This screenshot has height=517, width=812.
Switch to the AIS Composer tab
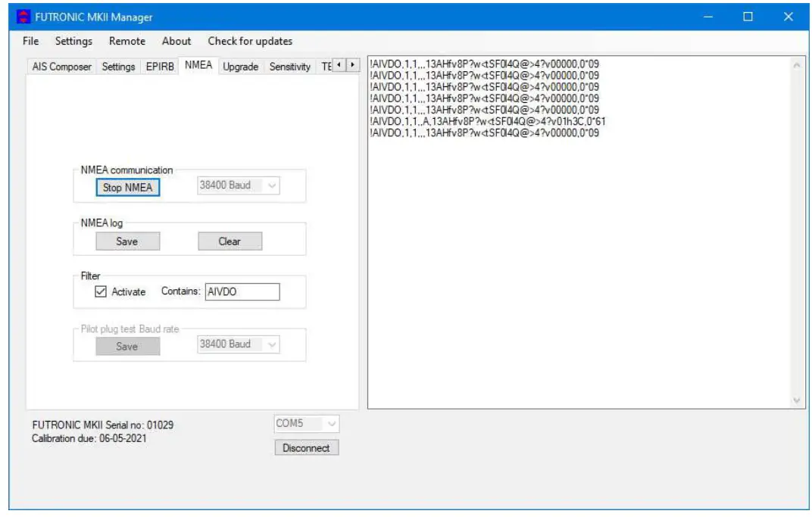(x=61, y=67)
